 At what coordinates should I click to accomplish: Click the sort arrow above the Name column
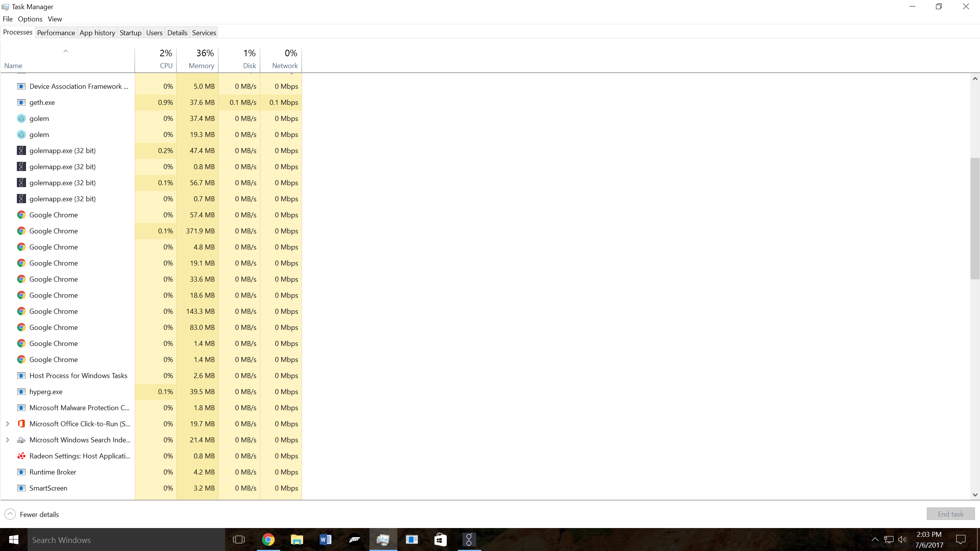(x=65, y=51)
